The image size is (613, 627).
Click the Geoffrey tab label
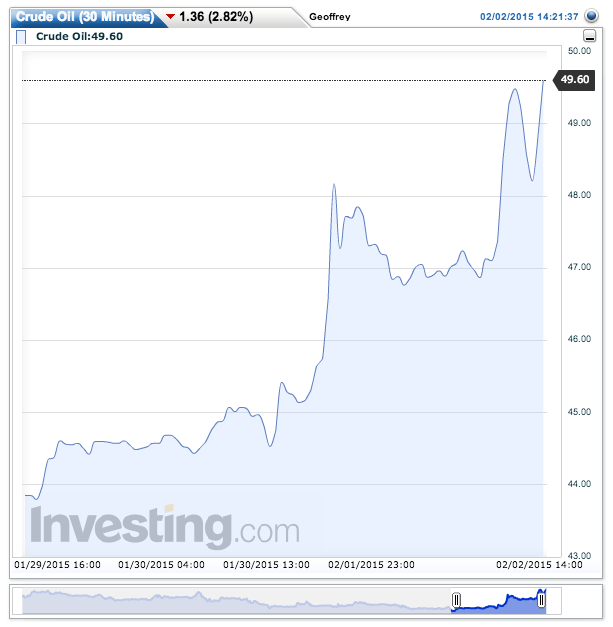click(x=329, y=17)
